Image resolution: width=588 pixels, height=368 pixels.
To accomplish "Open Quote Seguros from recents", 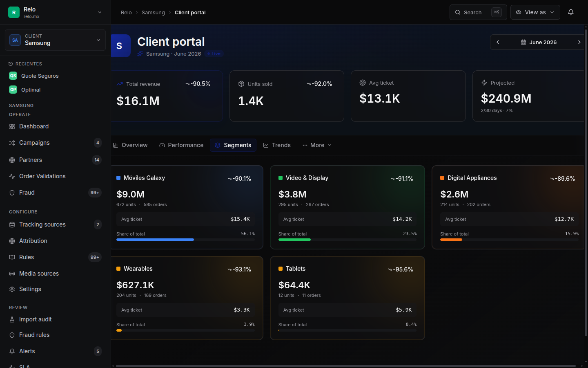I will coord(55,76).
